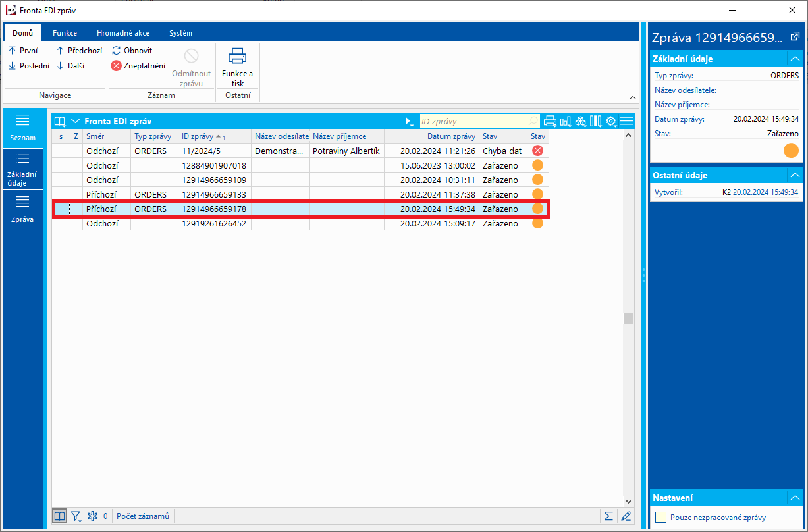
Task: Open columns layout icon in grid toolbar
Action: pos(596,121)
